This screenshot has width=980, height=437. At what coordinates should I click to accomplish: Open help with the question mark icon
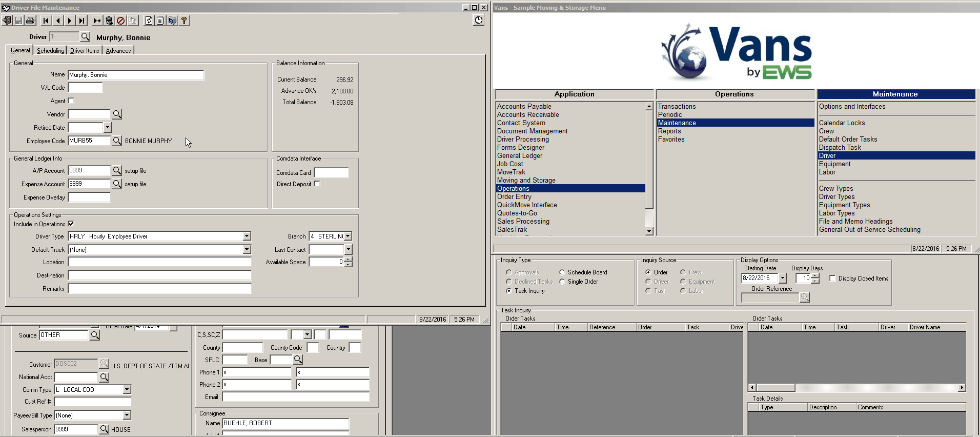pyautogui.click(x=184, y=21)
